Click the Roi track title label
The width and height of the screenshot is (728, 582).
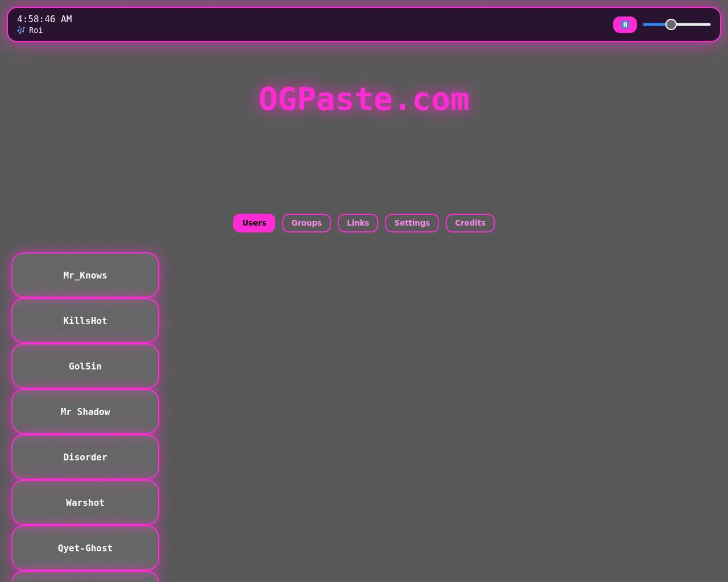click(36, 30)
